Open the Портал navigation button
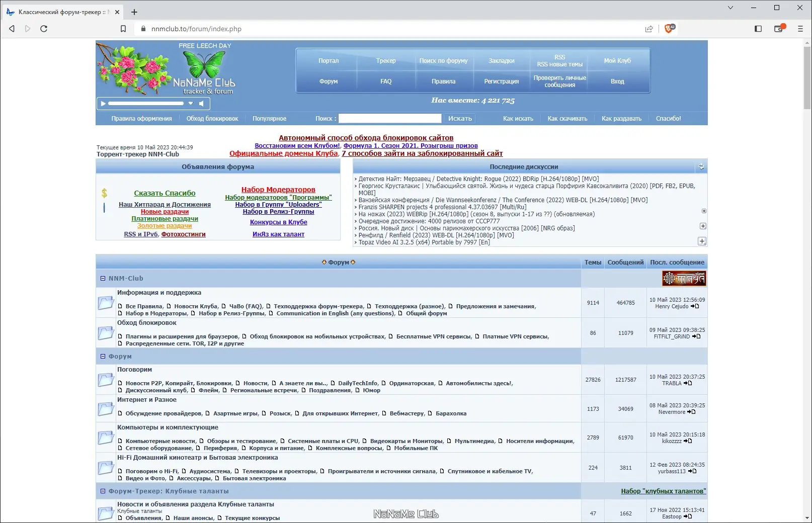This screenshot has width=812, height=523. tap(329, 61)
